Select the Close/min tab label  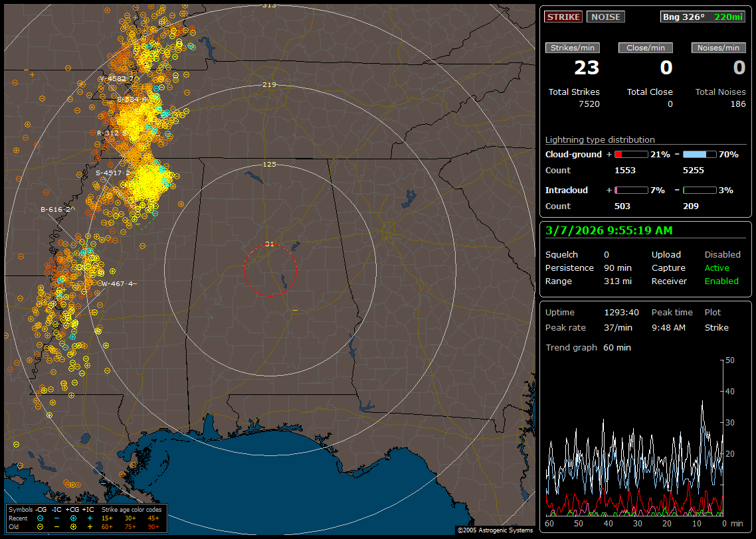(x=646, y=48)
